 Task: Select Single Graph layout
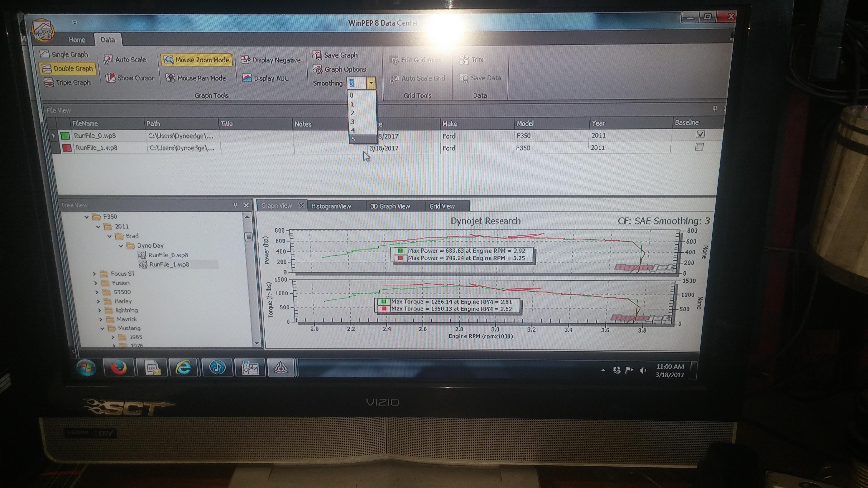click(x=64, y=54)
